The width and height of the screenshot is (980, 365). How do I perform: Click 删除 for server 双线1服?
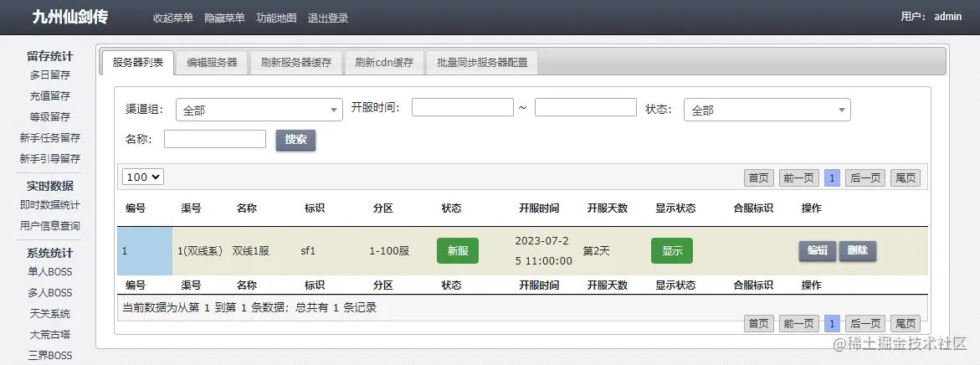[858, 250]
